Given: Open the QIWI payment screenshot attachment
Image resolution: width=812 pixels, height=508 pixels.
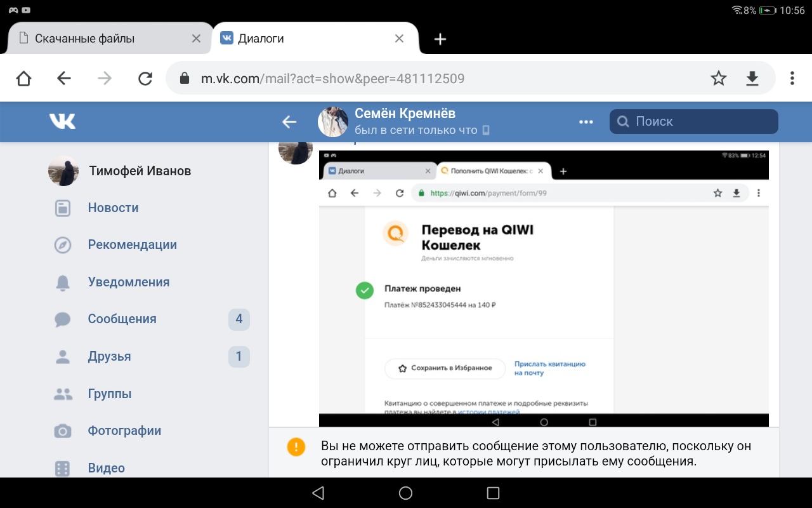Looking at the screenshot, I should [x=543, y=288].
